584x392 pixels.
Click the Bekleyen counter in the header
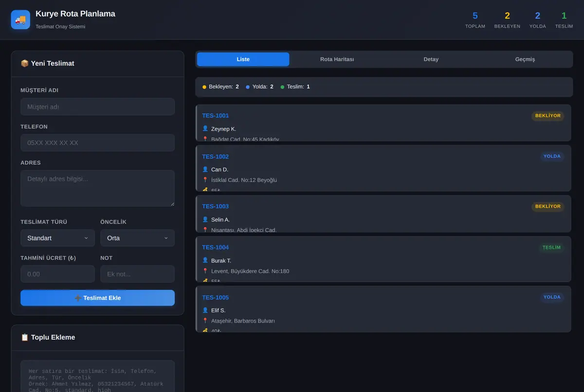507,20
